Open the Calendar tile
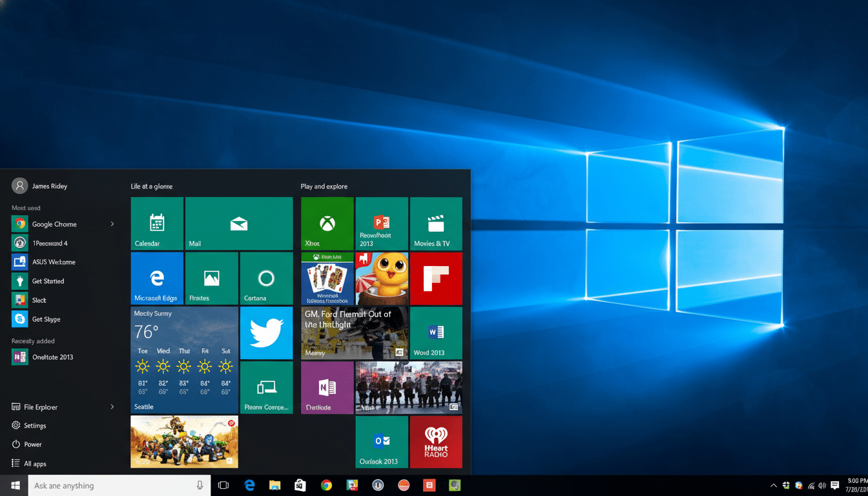Image resolution: width=868 pixels, height=496 pixels. [156, 223]
